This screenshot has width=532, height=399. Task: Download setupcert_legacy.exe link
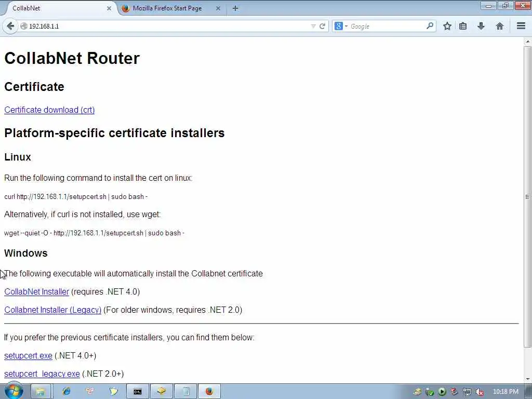[42, 374]
